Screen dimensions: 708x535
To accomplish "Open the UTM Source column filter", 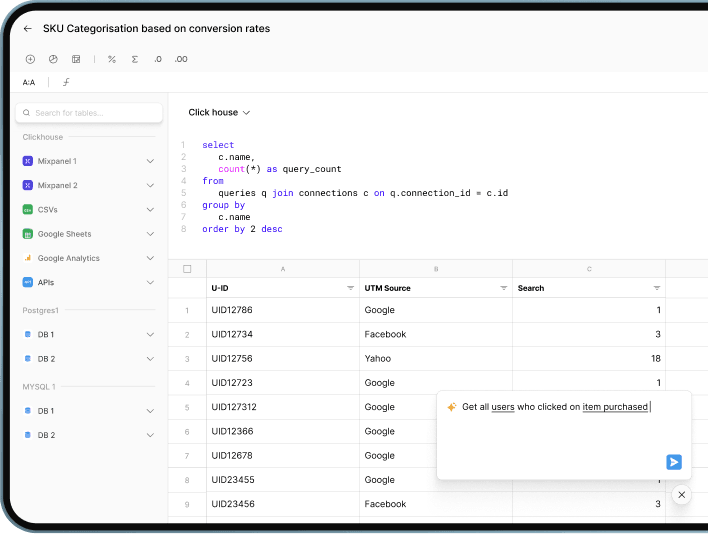I will tap(503, 288).
